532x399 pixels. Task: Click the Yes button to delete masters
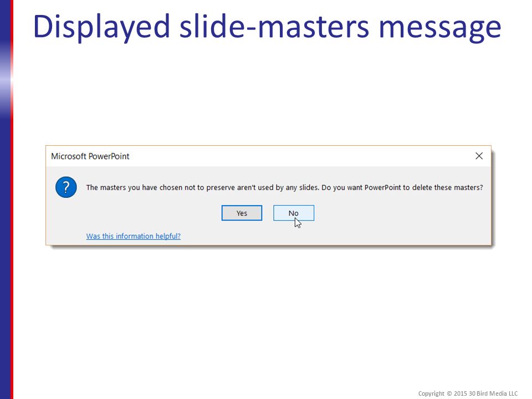click(242, 213)
